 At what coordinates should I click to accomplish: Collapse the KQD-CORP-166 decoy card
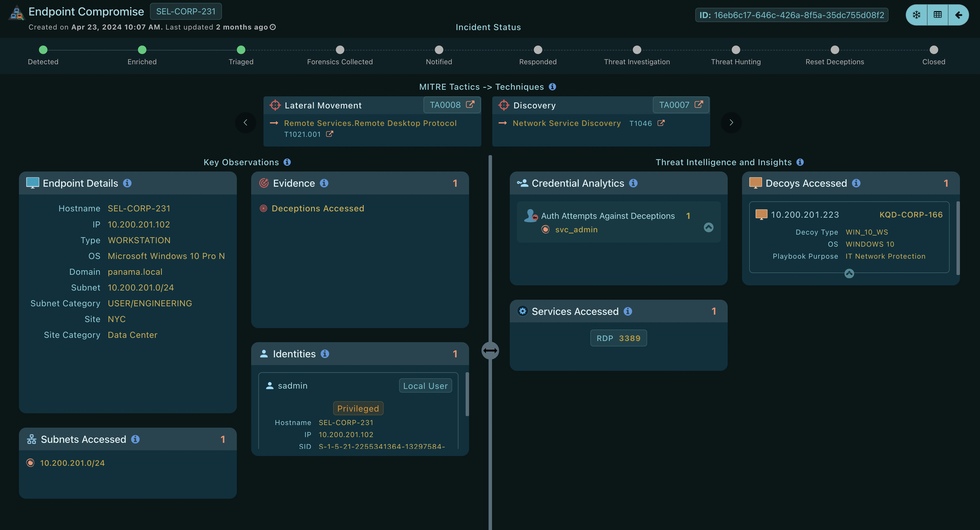tap(849, 274)
